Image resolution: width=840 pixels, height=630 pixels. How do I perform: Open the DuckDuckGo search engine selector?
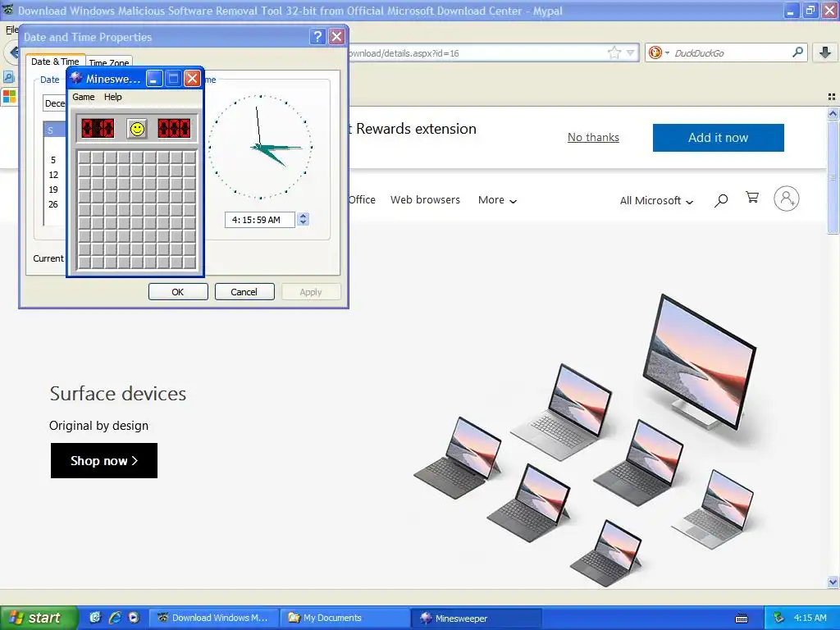pyautogui.click(x=659, y=52)
